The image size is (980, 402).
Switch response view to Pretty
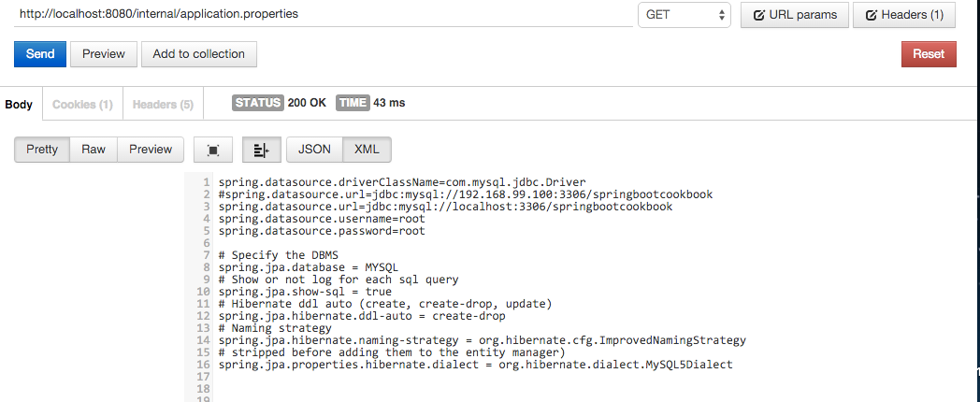pos(42,150)
